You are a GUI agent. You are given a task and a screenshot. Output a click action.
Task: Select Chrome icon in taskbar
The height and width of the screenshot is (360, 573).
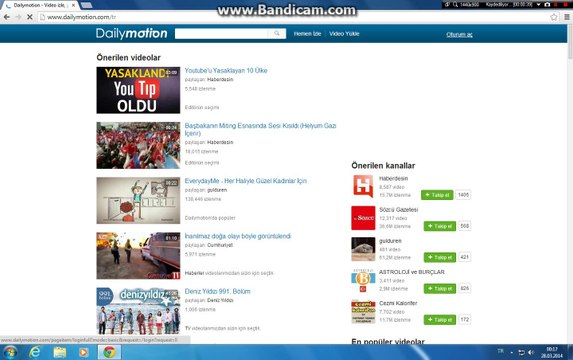[109, 352]
